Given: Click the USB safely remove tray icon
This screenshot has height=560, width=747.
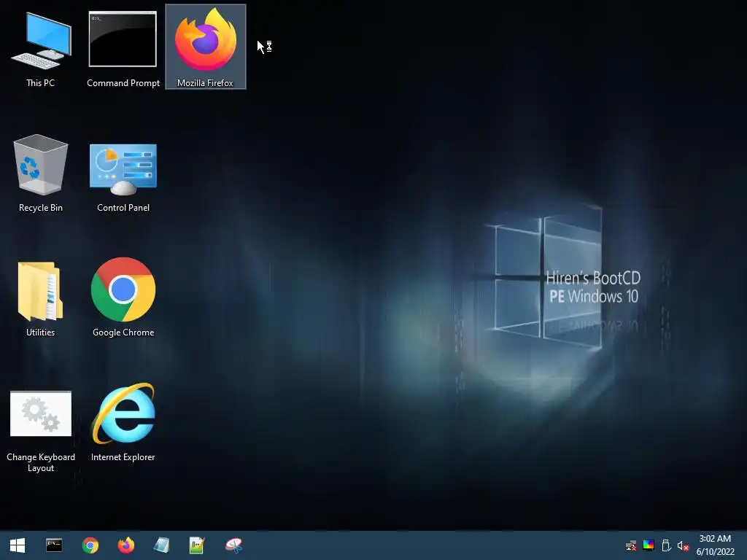Looking at the screenshot, I should click(666, 545).
